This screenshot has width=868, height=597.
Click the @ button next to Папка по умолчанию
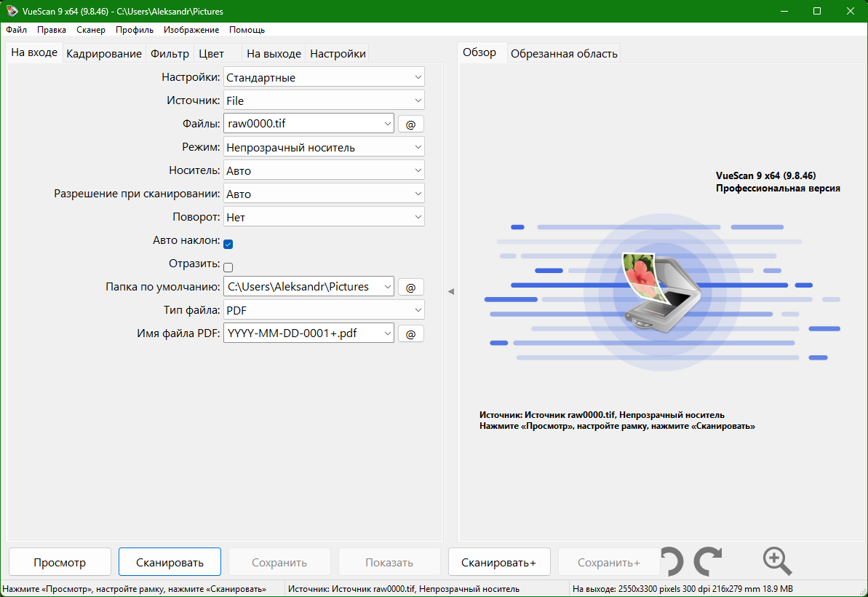410,288
